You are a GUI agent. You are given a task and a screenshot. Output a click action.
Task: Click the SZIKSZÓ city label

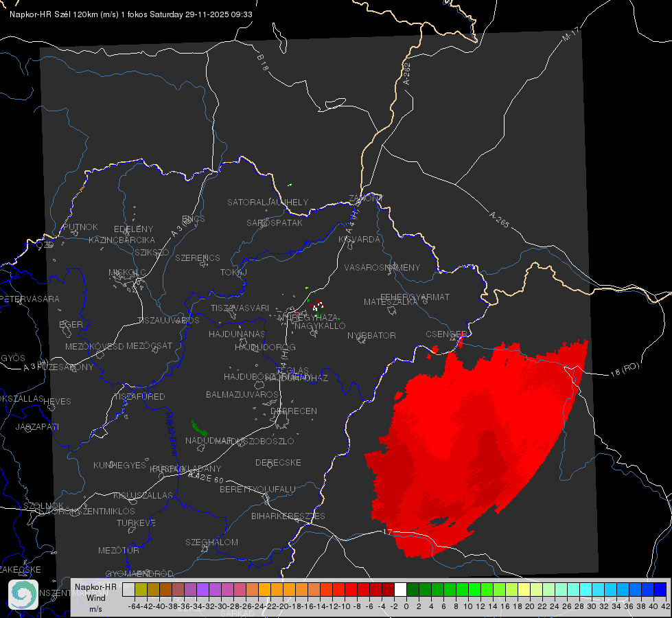tap(152, 253)
